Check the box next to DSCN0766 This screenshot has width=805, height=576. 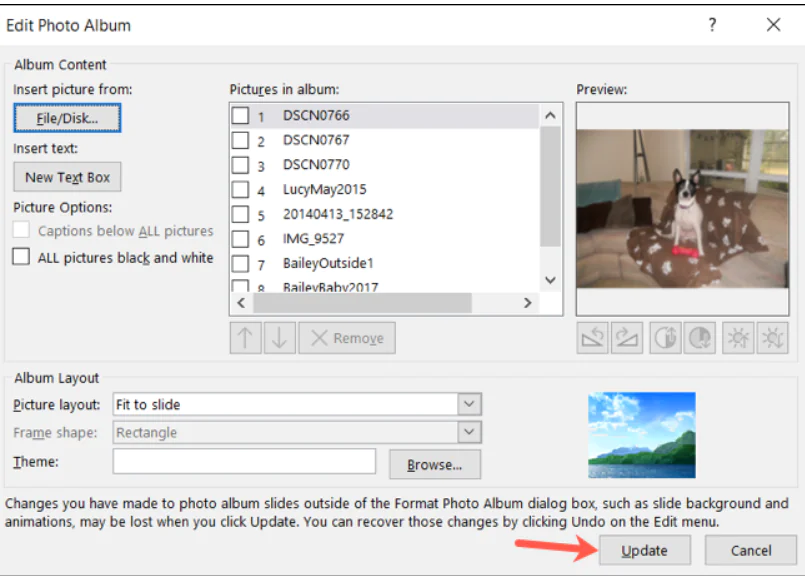pyautogui.click(x=239, y=114)
